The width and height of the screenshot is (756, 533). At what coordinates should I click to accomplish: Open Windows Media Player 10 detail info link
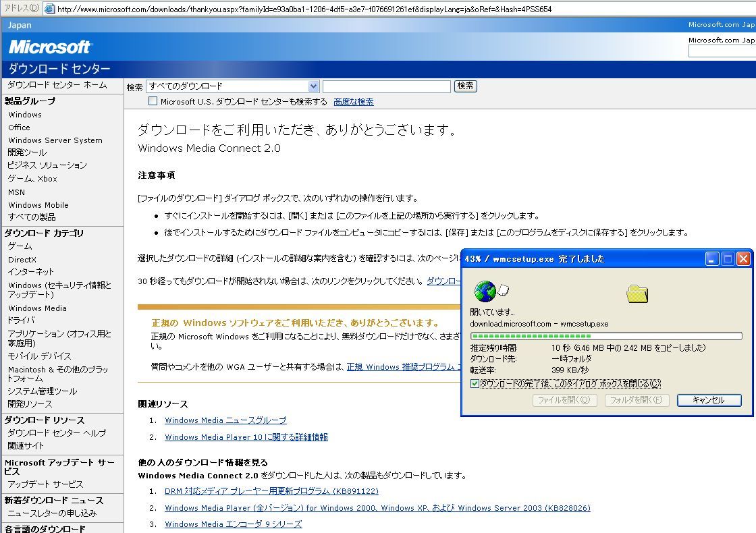coord(246,437)
